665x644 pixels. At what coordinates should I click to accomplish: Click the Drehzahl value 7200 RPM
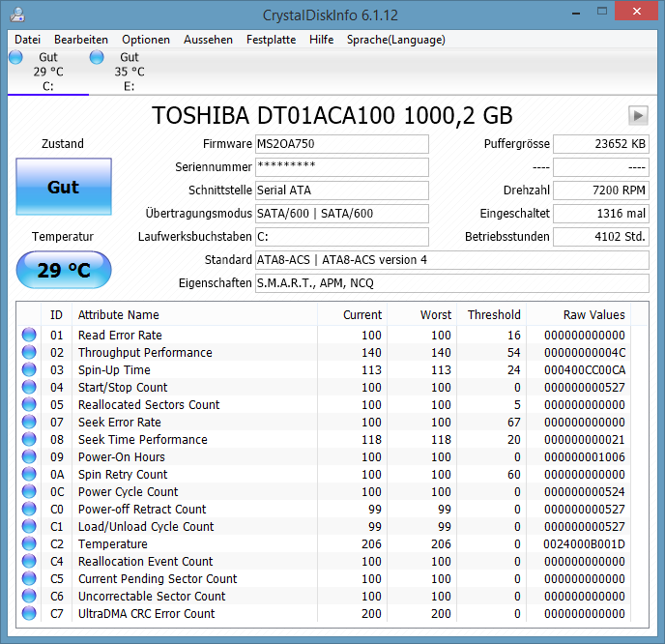tap(601, 190)
